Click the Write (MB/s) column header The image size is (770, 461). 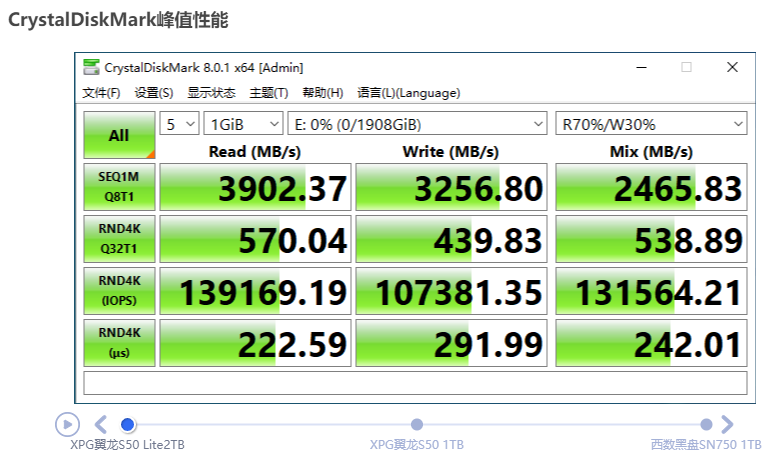450,152
